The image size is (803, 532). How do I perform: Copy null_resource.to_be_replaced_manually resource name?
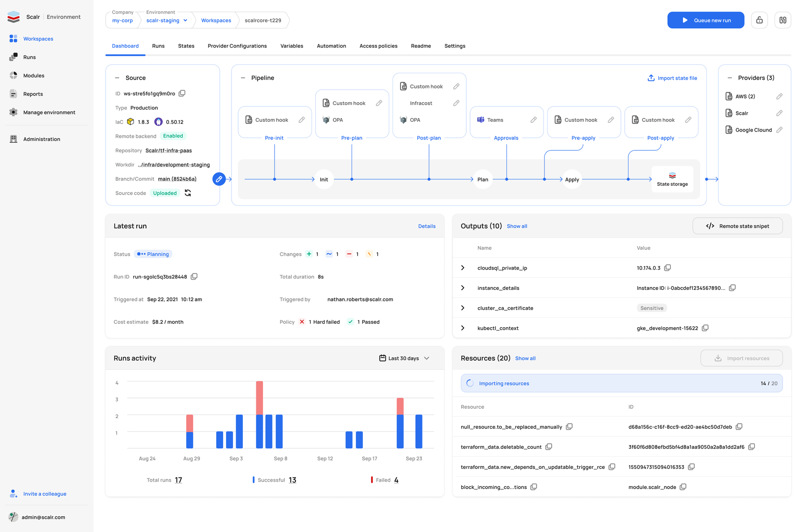click(x=570, y=427)
